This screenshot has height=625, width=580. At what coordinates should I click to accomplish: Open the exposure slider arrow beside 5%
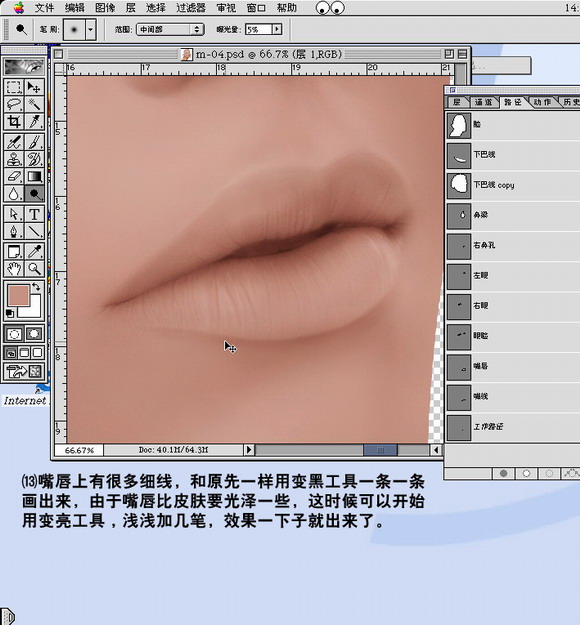click(277, 29)
